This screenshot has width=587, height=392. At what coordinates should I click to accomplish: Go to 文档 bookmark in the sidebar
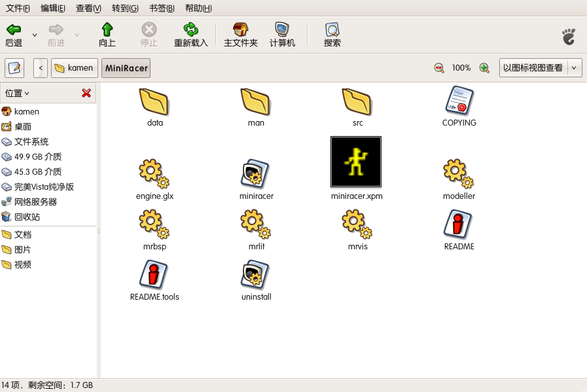tap(48, 235)
